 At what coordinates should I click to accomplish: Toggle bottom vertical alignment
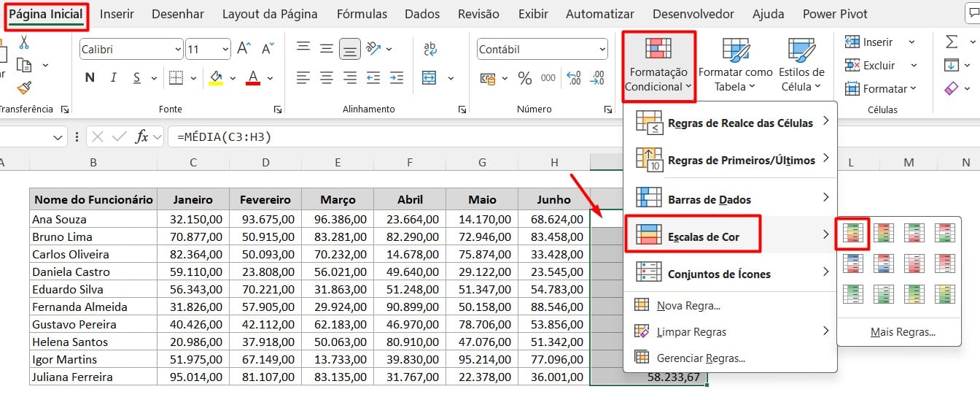351,50
